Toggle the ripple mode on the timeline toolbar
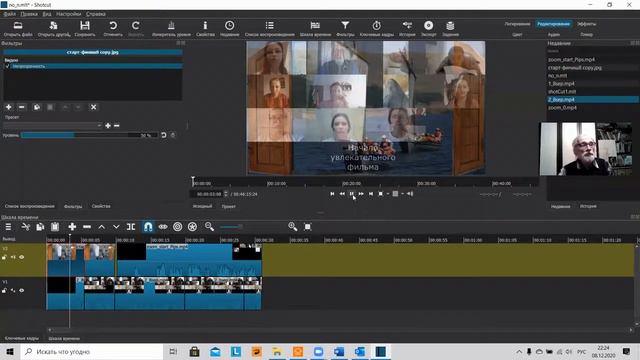Viewport: 640px width, 360px height. pos(178,227)
